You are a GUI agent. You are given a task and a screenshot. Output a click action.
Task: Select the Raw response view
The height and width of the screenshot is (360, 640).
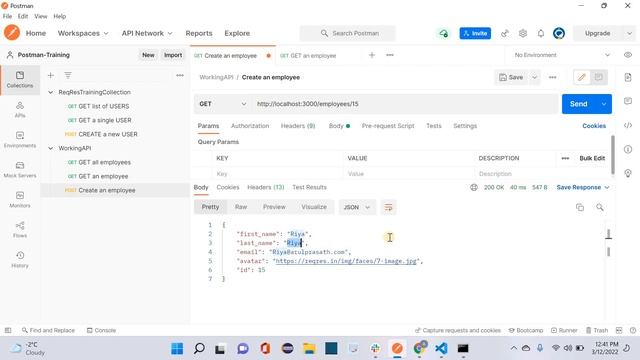pyautogui.click(x=241, y=207)
